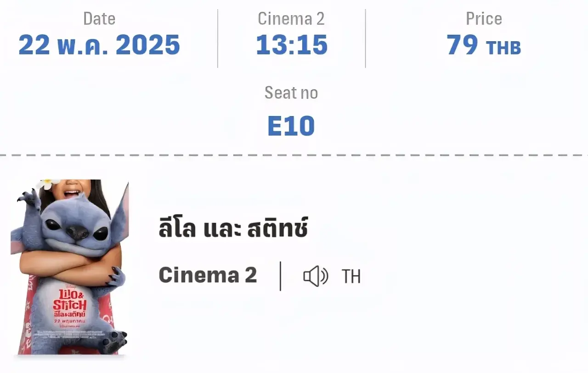Click the speaker audio icon
Viewport: 588px width, 373px height.
tap(316, 276)
